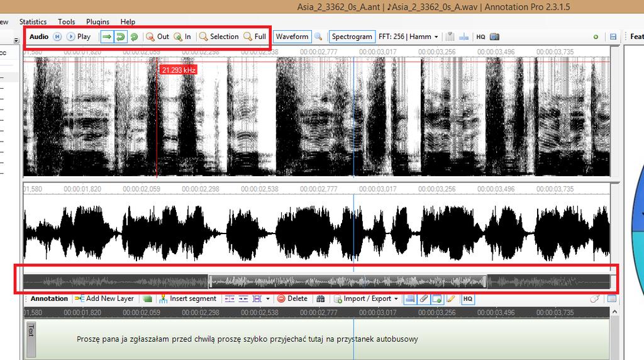The width and height of the screenshot is (644, 360).
Task: Toggle the green forward arrow playback mode
Action: point(107,37)
